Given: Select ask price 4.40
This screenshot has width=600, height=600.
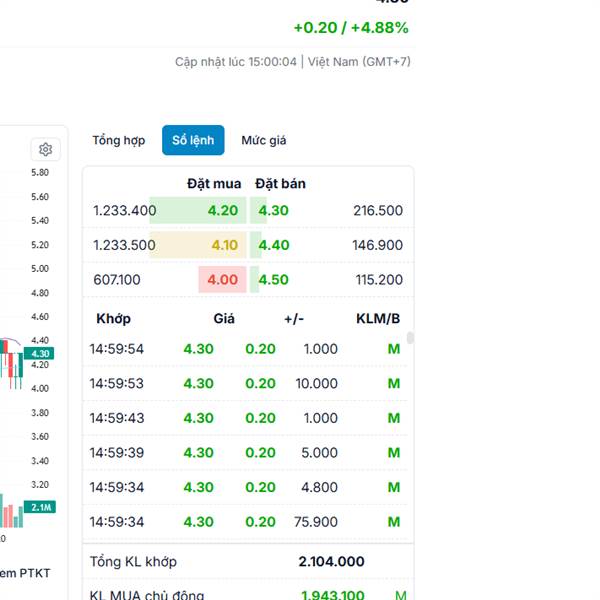Looking at the screenshot, I should 274,245.
